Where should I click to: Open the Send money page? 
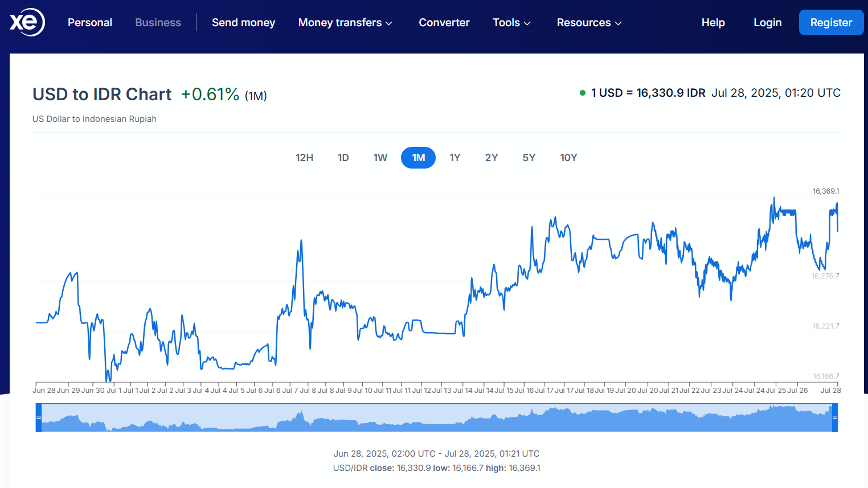243,23
